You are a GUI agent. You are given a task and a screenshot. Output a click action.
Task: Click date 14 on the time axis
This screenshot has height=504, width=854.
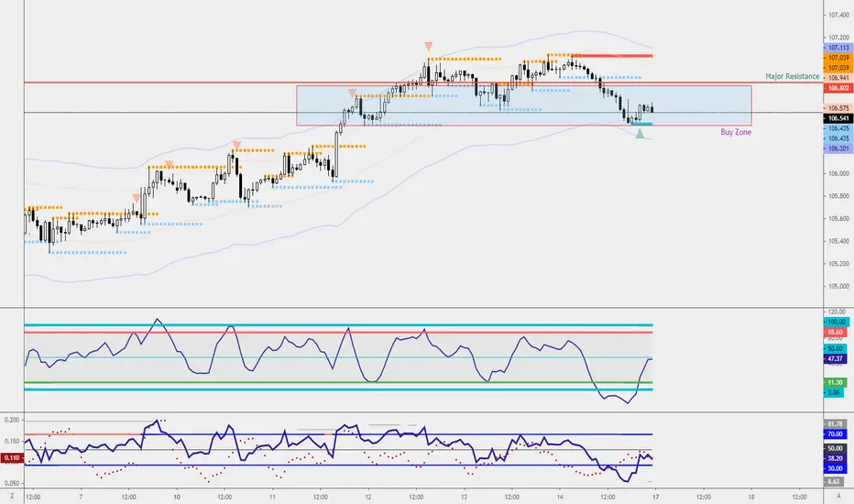pos(560,497)
